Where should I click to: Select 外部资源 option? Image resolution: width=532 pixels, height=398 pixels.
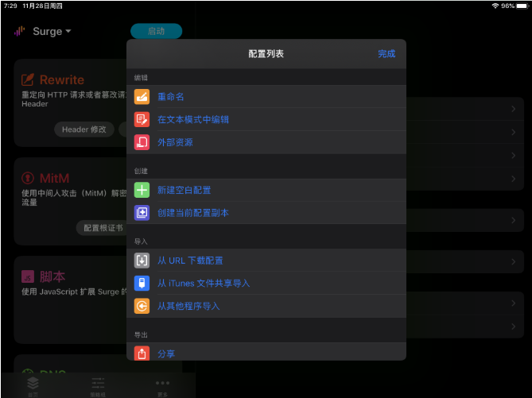pos(266,142)
